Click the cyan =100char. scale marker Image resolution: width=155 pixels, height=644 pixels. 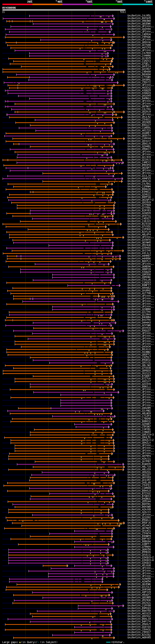tap(108, 642)
